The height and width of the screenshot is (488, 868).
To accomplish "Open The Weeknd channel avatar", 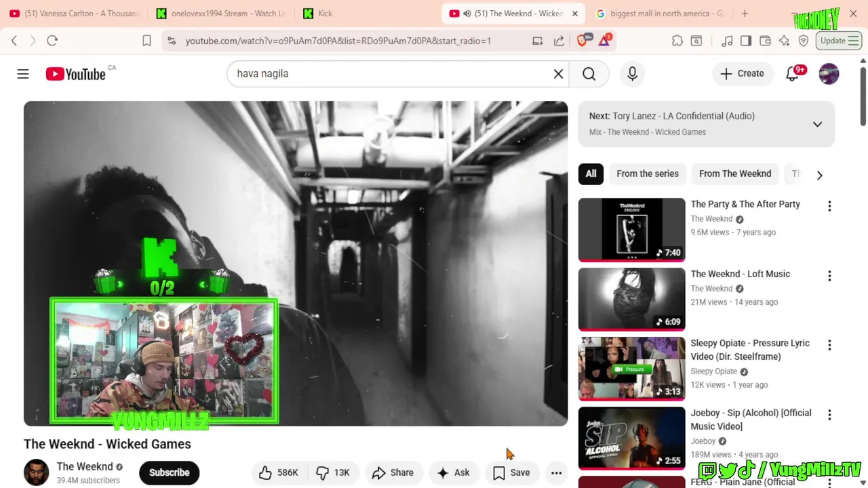I will (37, 473).
